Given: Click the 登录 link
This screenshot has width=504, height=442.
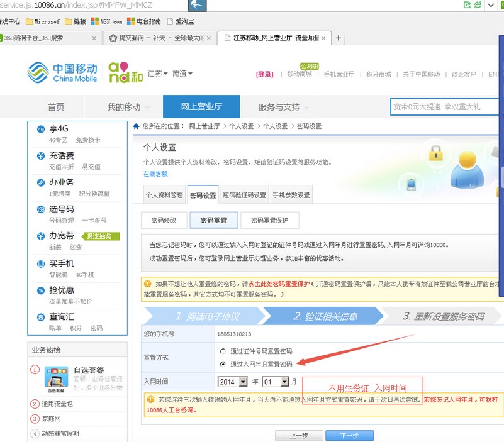Looking at the screenshot, I should point(264,75).
